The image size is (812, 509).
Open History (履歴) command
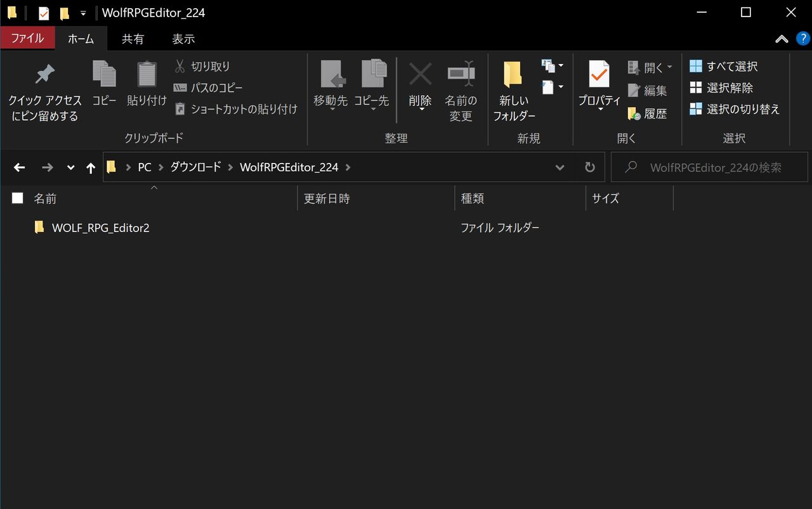click(x=647, y=113)
